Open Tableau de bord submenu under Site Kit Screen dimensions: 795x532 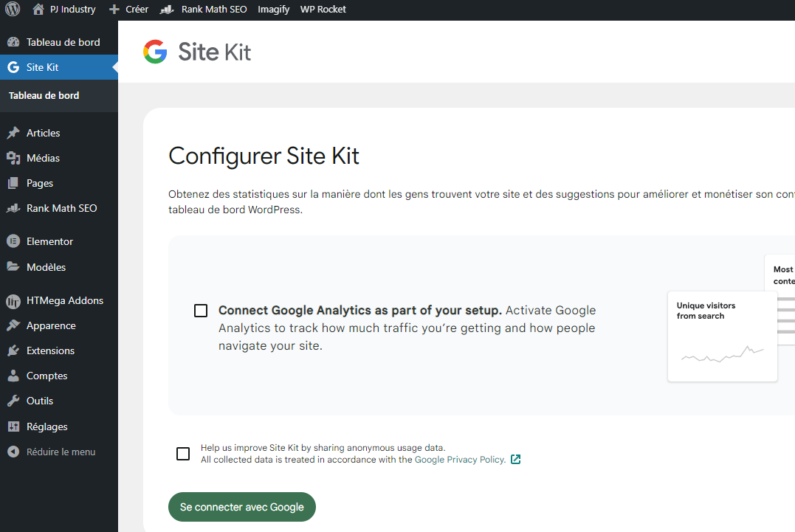(x=44, y=95)
